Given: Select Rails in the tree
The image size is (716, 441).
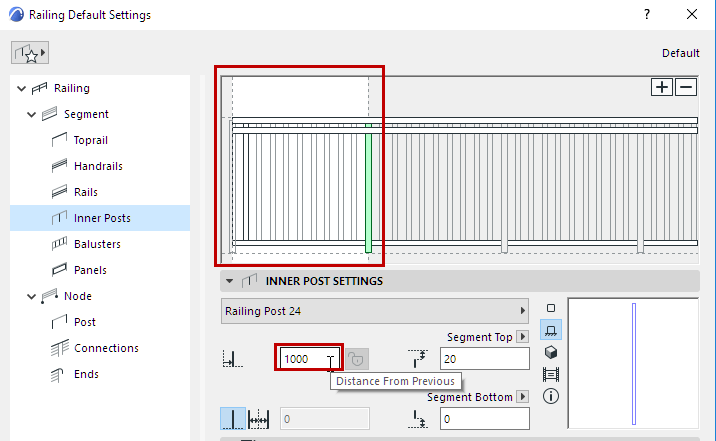Looking at the screenshot, I should click(x=86, y=192).
